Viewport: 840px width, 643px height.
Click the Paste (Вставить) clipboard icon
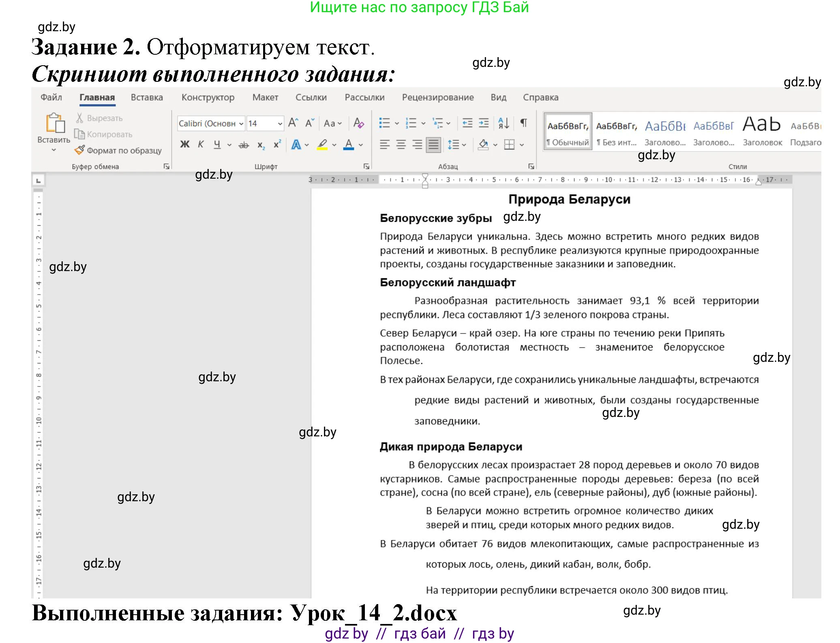(54, 123)
